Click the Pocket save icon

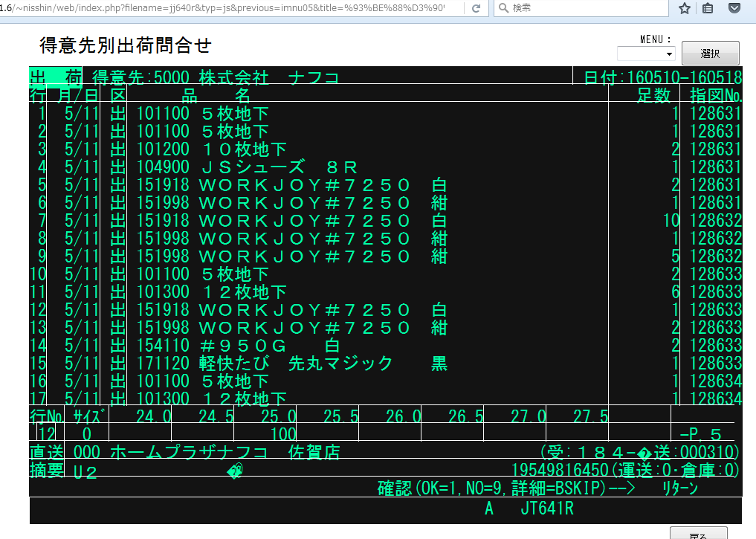click(734, 8)
